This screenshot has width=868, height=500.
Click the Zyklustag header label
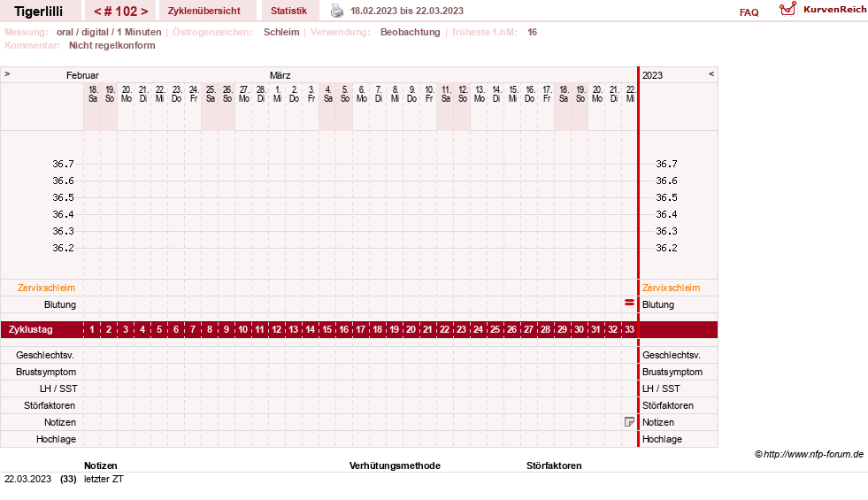pyautogui.click(x=30, y=329)
